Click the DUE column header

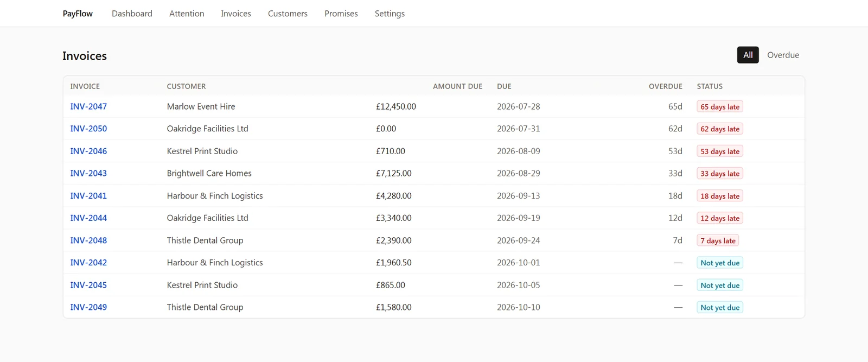coord(504,86)
